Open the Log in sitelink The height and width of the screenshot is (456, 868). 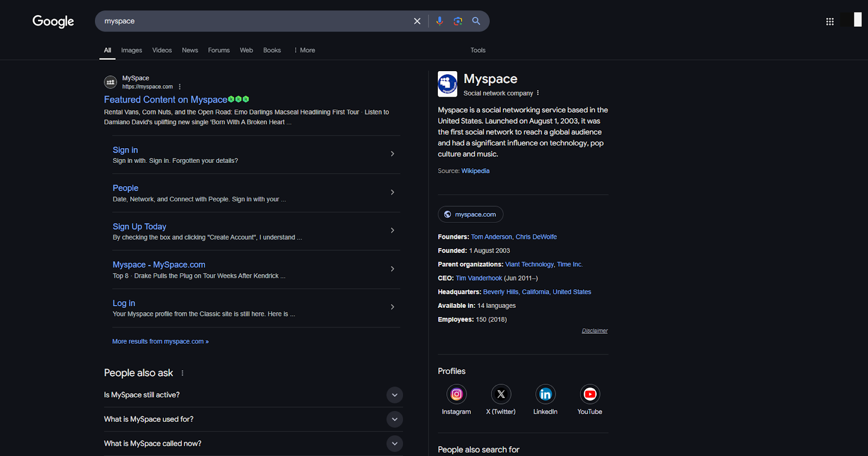[124, 303]
